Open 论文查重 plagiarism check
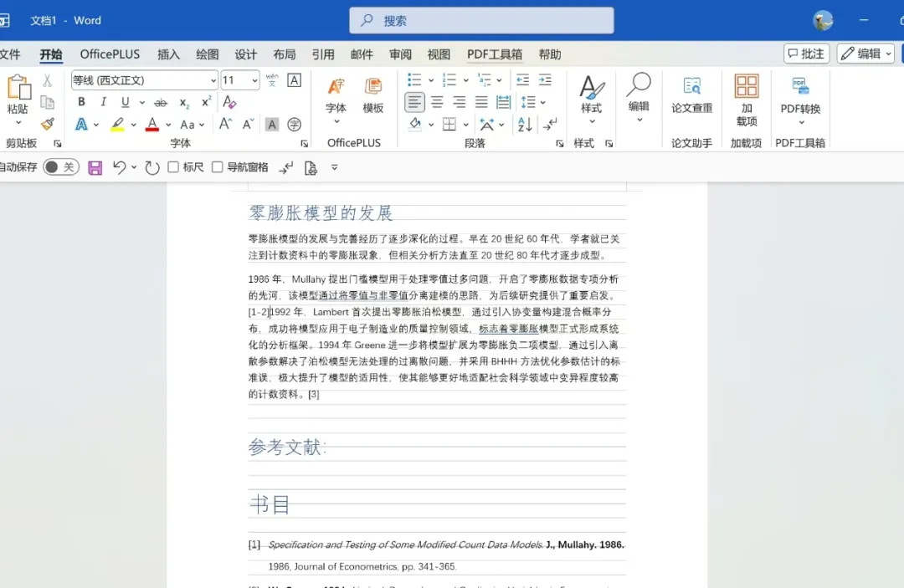Image resolution: width=904 pixels, height=588 pixels. pyautogui.click(x=692, y=95)
